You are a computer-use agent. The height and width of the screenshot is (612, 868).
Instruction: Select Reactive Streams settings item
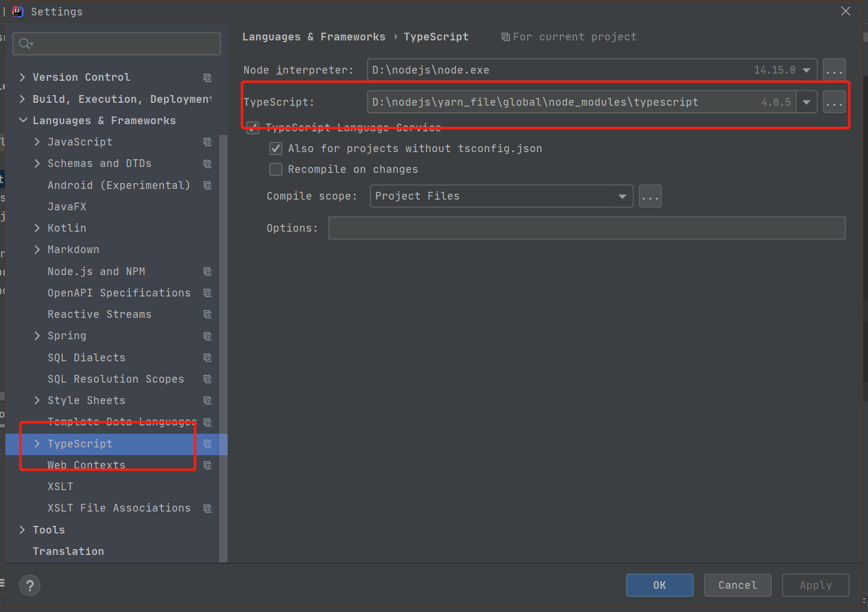tap(99, 314)
